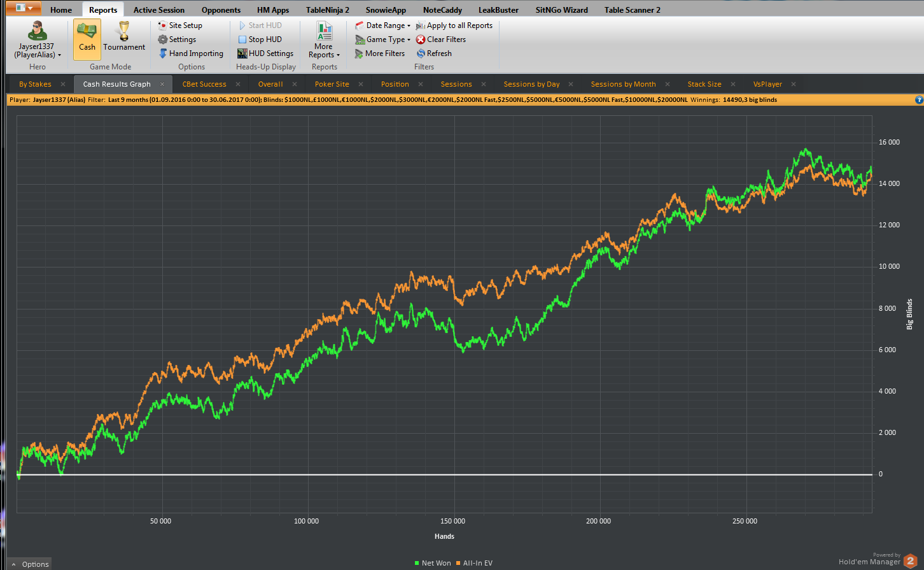Close the Position tab
This screenshot has height=570, width=924.
[x=421, y=84]
